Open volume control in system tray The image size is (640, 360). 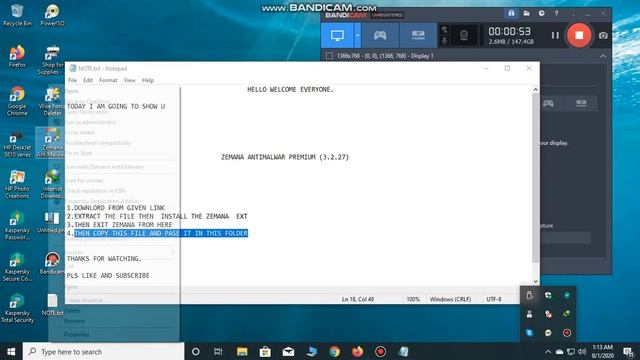click(582, 351)
